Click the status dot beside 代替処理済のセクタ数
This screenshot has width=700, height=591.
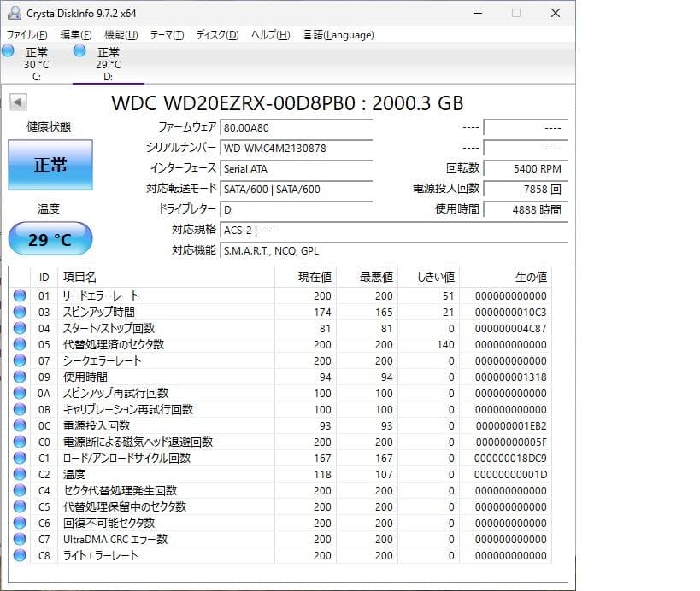19,344
